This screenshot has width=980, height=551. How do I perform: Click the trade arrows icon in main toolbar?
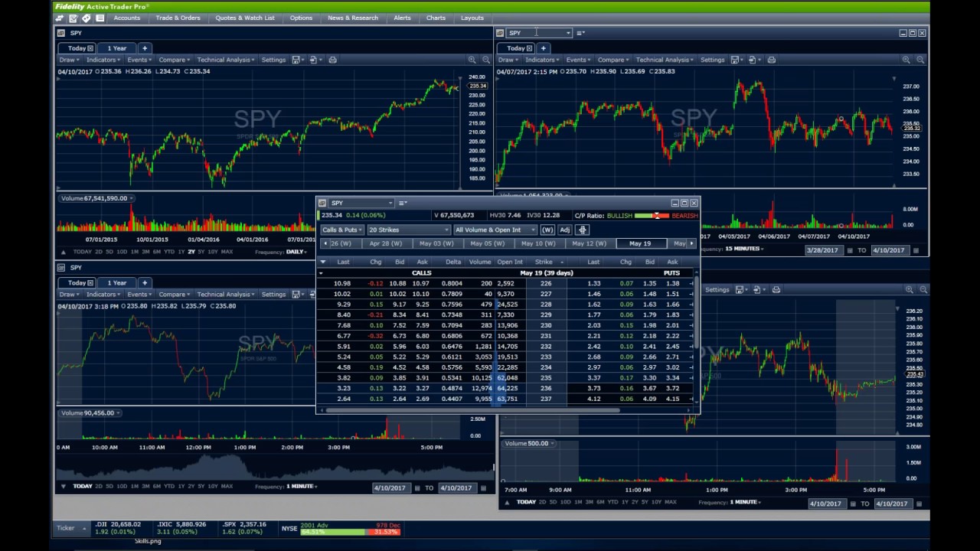(x=60, y=18)
